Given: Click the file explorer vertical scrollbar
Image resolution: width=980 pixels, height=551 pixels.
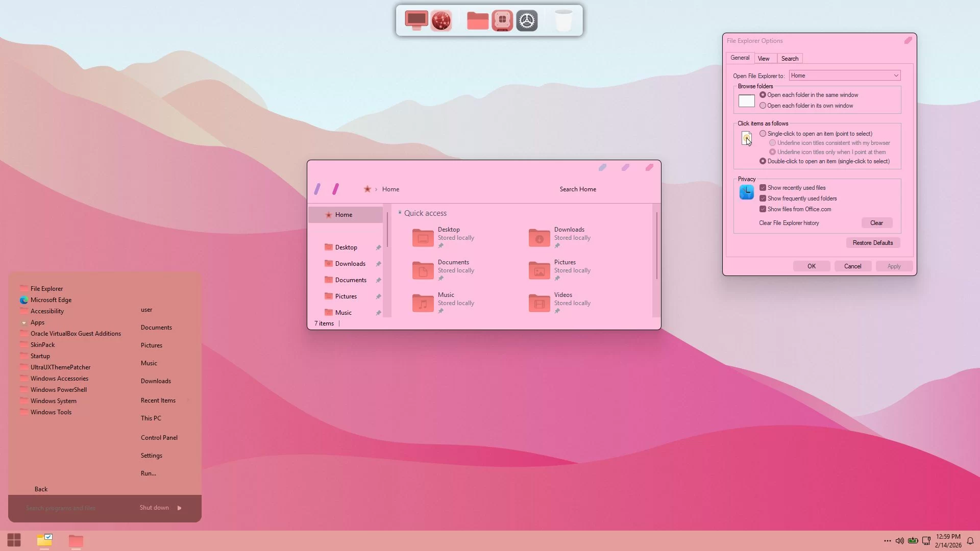Looking at the screenshot, I should point(656,245).
